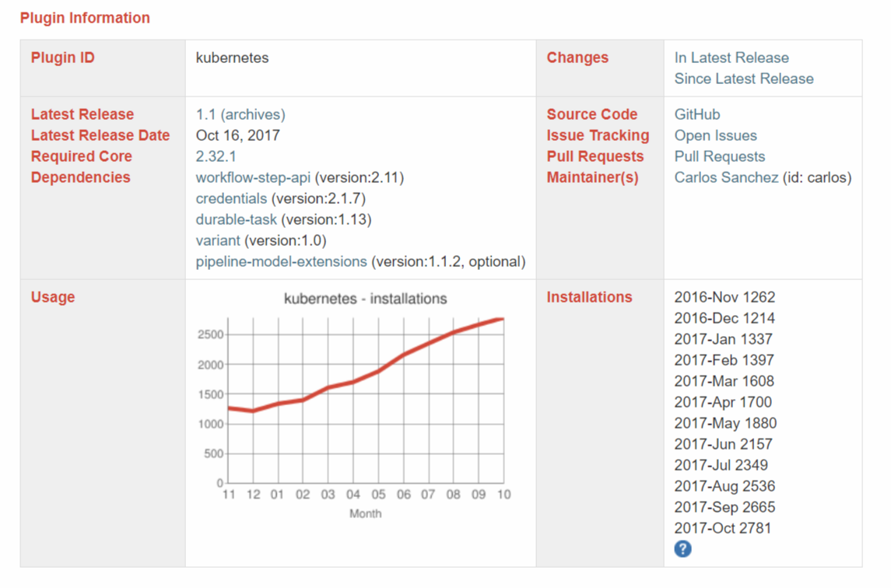Screen dimensions: 891x588
Task: Click the Installations label
Action: 589,297
